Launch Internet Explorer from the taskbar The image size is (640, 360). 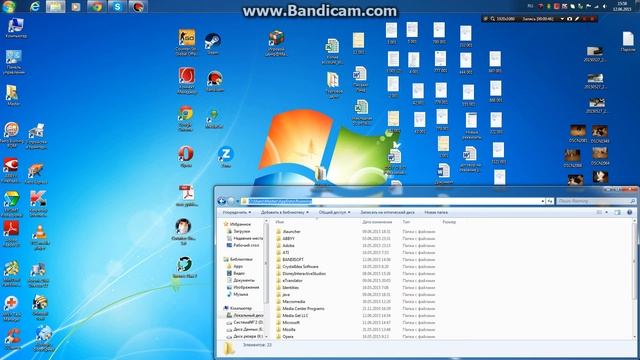pos(35,7)
